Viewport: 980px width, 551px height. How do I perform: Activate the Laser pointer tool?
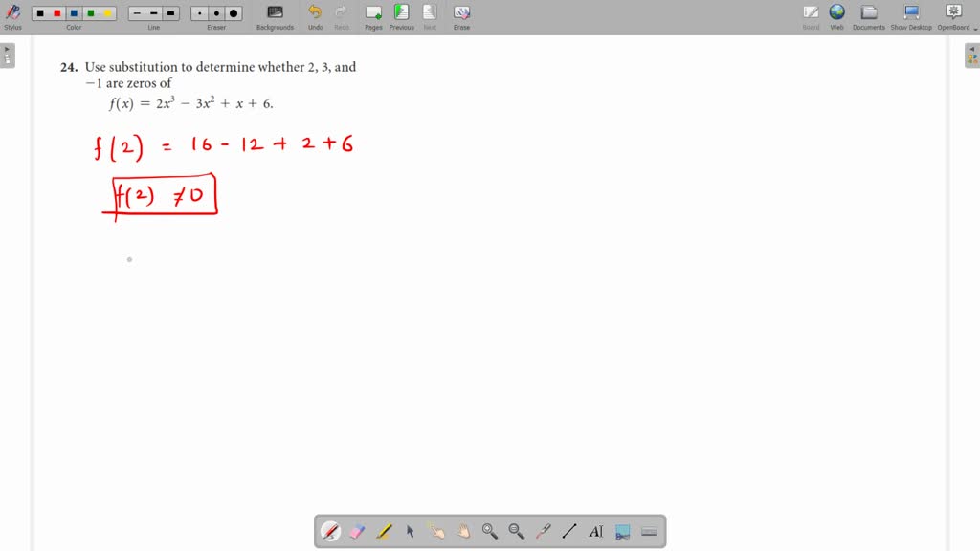(x=543, y=531)
